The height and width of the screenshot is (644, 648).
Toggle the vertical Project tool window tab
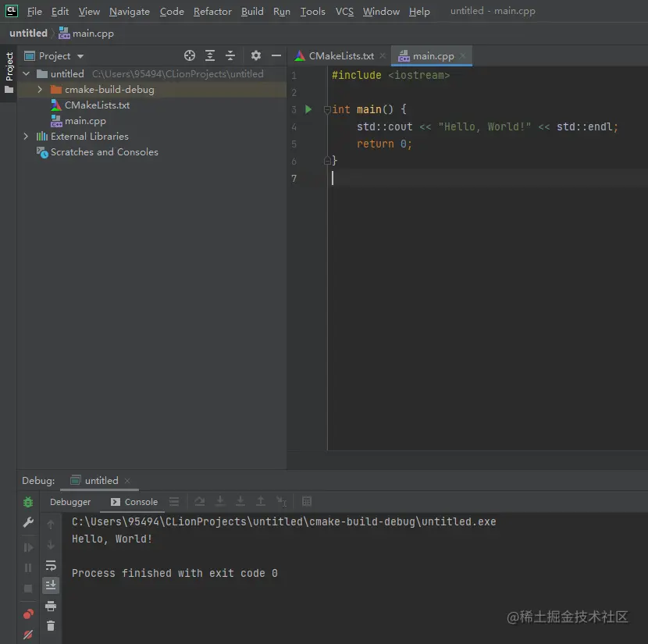coord(9,73)
